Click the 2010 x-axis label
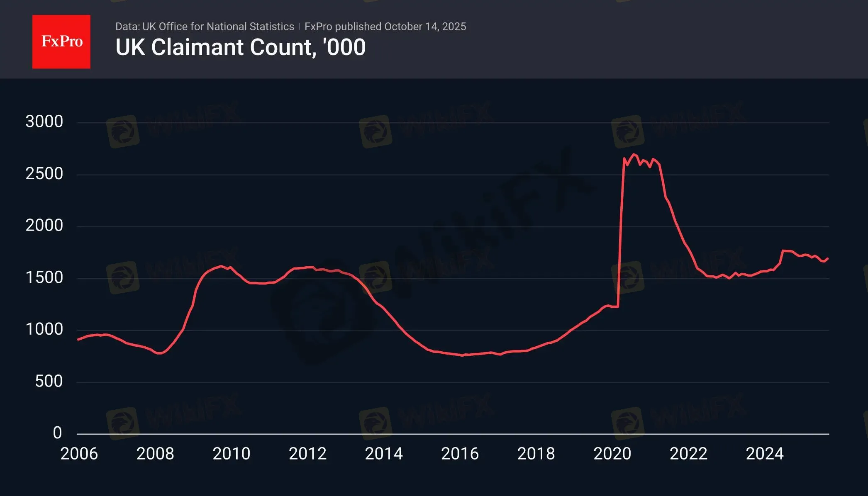 point(232,454)
